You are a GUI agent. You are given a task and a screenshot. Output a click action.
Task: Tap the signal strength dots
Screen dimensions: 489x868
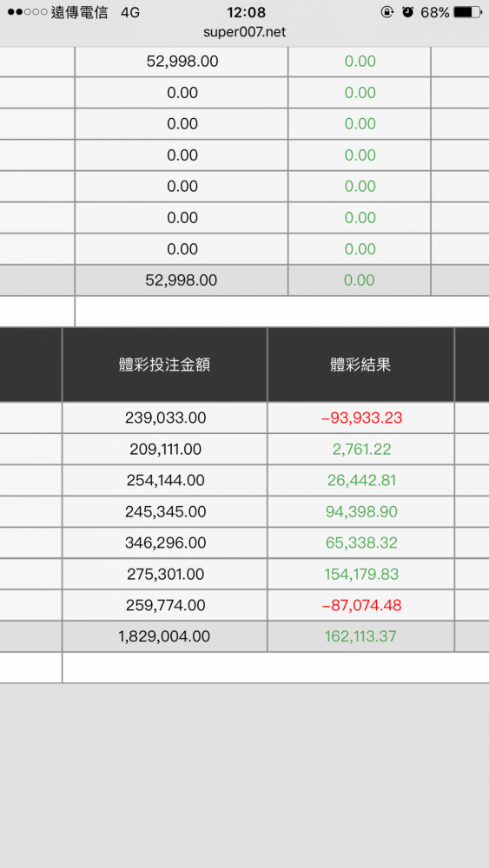point(27,12)
